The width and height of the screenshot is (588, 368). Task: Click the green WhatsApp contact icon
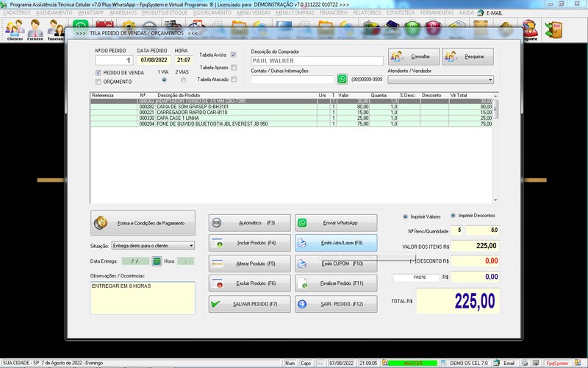343,79
